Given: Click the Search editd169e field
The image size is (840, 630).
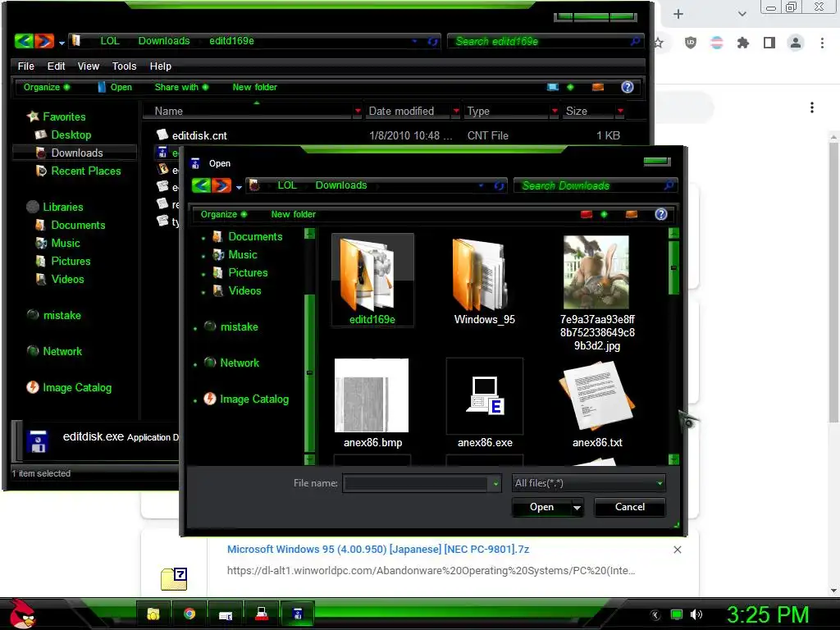Looking at the screenshot, I should point(545,41).
